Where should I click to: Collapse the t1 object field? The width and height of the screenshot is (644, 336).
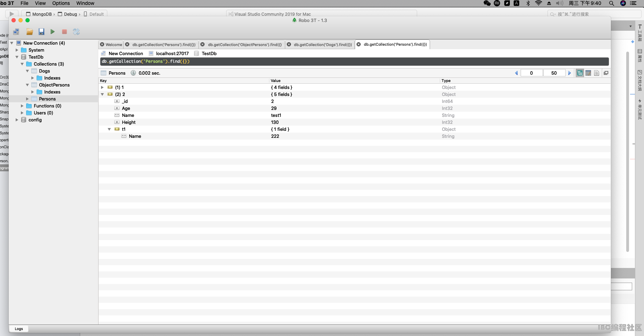pyautogui.click(x=109, y=129)
